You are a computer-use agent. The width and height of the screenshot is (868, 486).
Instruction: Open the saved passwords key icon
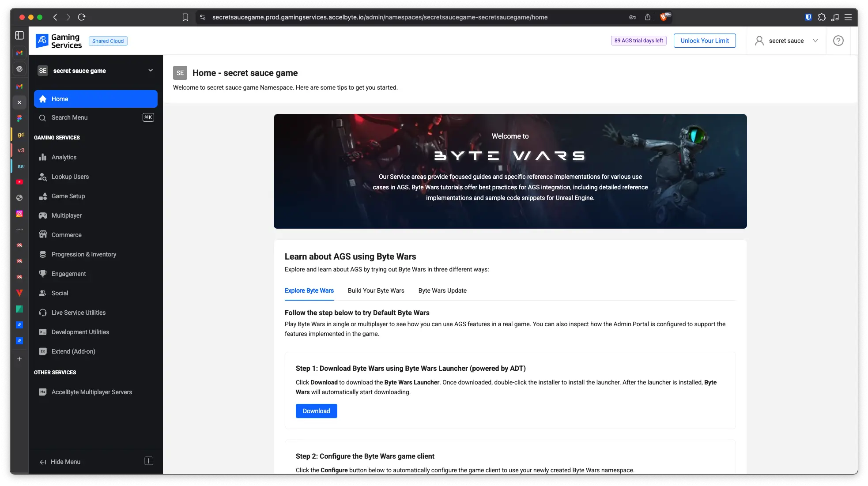point(633,17)
